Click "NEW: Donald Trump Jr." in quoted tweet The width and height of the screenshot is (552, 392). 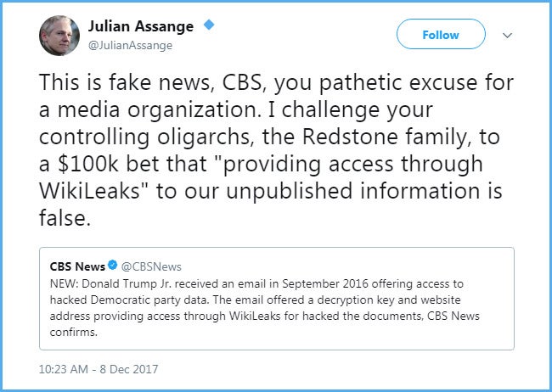tap(105, 283)
